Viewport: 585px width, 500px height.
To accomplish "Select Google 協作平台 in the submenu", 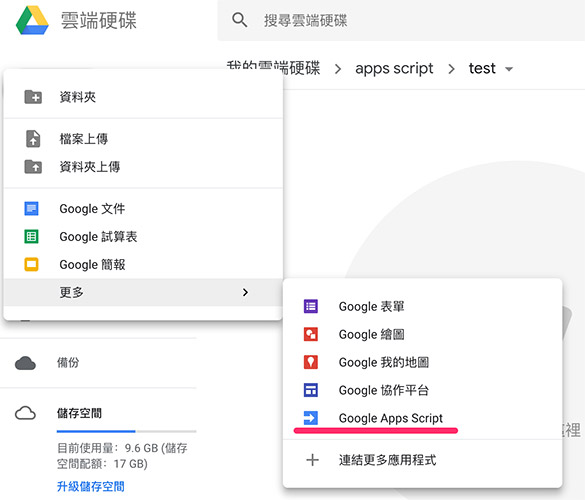I will (x=422, y=390).
